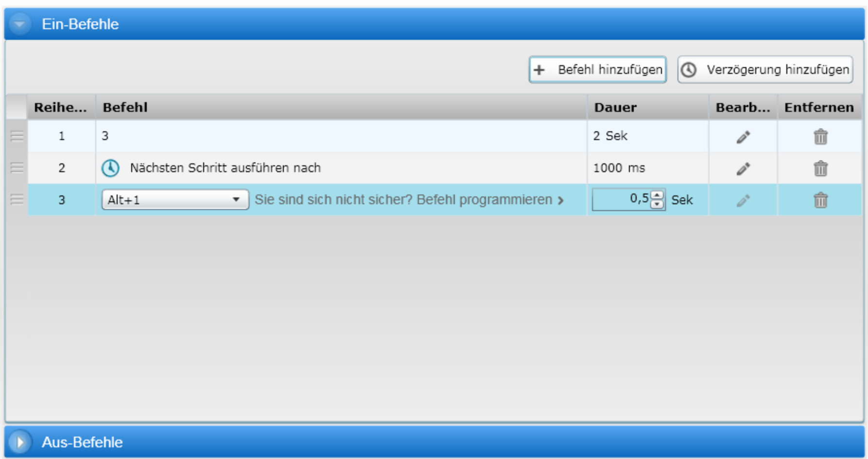Open the Befehl programmieren link
This screenshot has width=868, height=459.
tap(409, 200)
